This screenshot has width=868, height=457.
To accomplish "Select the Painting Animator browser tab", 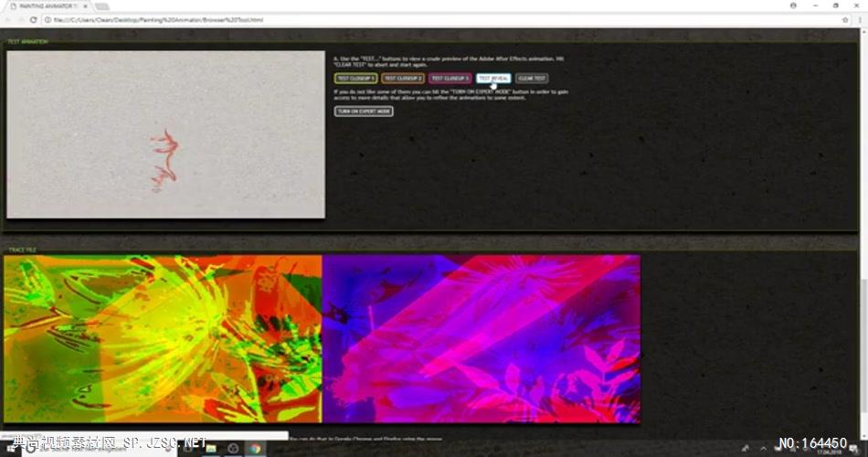I will pyautogui.click(x=41, y=5).
